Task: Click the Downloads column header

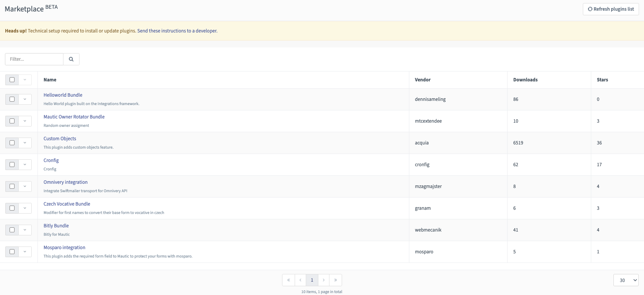Action: click(525, 80)
